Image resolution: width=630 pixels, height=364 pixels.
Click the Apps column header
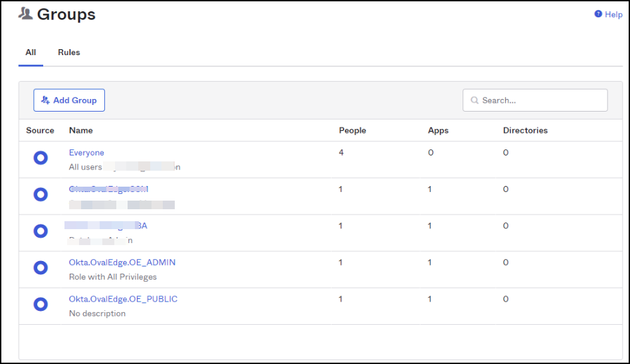438,130
